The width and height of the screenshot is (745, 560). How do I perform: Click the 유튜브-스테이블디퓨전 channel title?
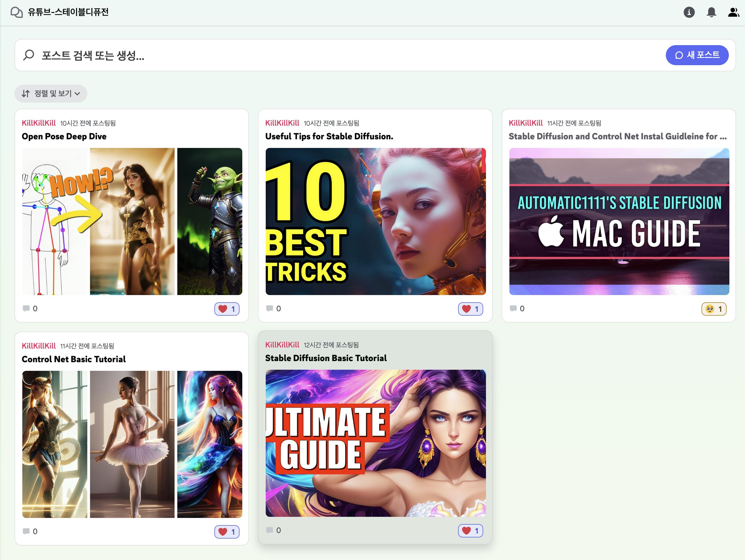coord(68,12)
